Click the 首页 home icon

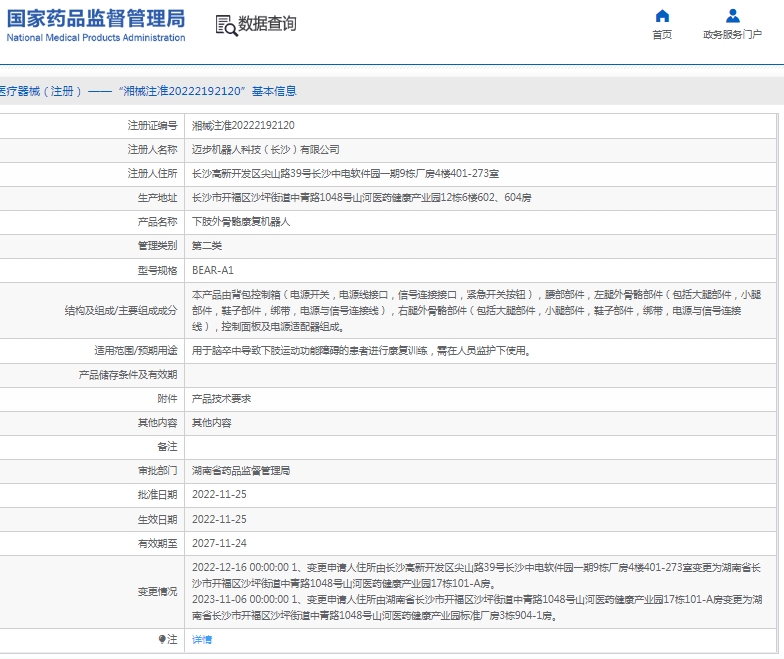point(662,16)
